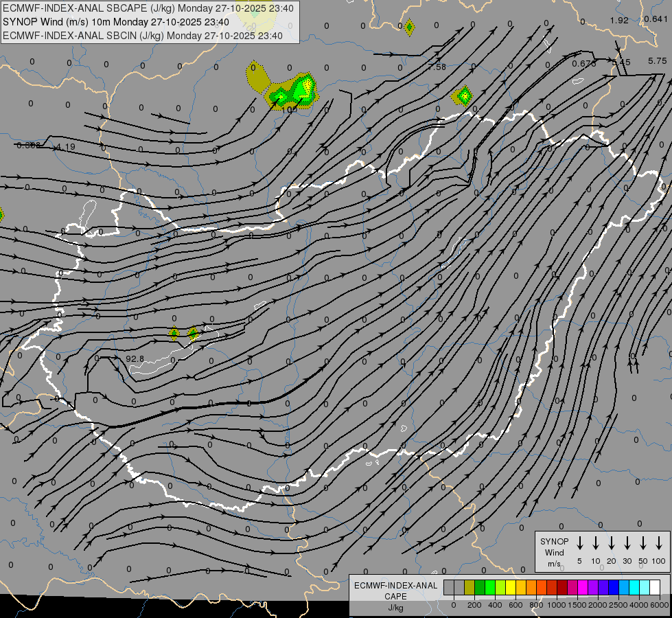This screenshot has width=672, height=618.
Task: Click the 100 speed label in wind legend
Action: (x=659, y=561)
